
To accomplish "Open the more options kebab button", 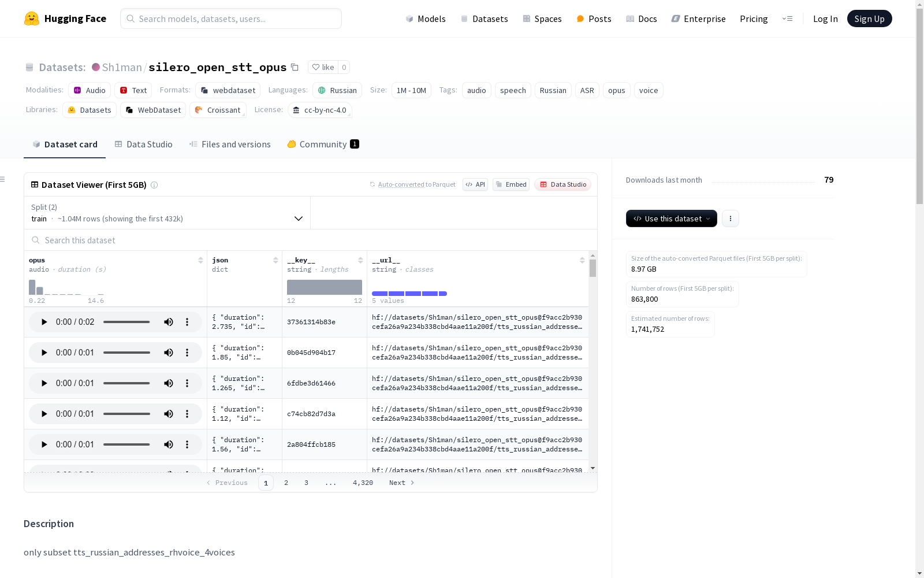I will (x=731, y=218).
